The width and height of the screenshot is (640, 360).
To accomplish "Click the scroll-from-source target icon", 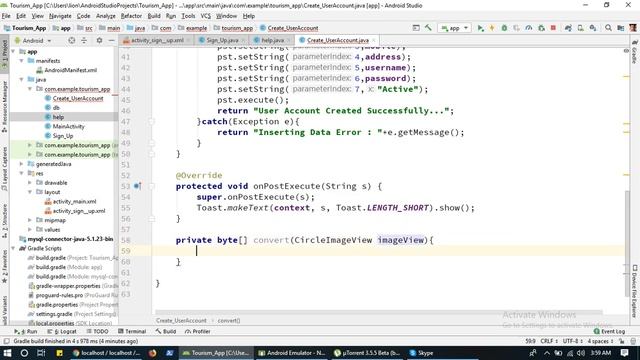I will point(71,40).
